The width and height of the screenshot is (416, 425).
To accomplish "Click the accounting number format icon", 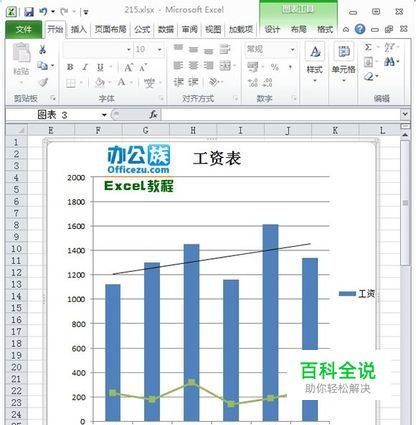I will tap(253, 67).
